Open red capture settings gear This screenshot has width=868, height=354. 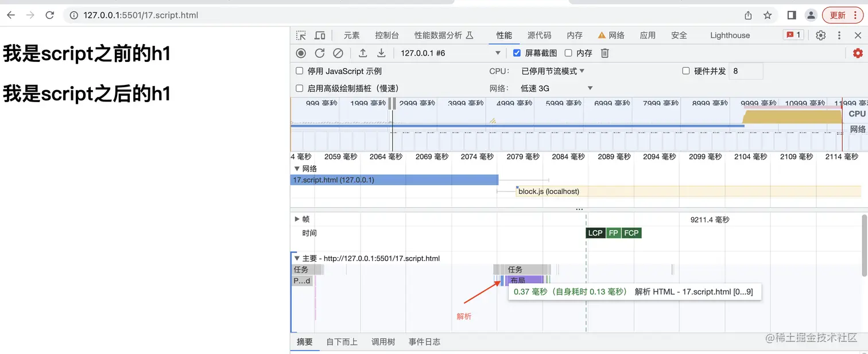click(x=858, y=53)
